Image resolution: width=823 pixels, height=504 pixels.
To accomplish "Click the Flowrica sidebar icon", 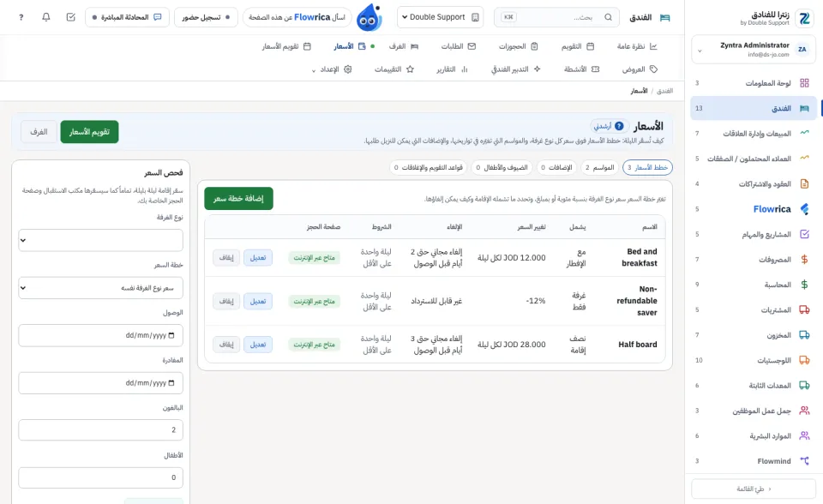I will coord(804,209).
